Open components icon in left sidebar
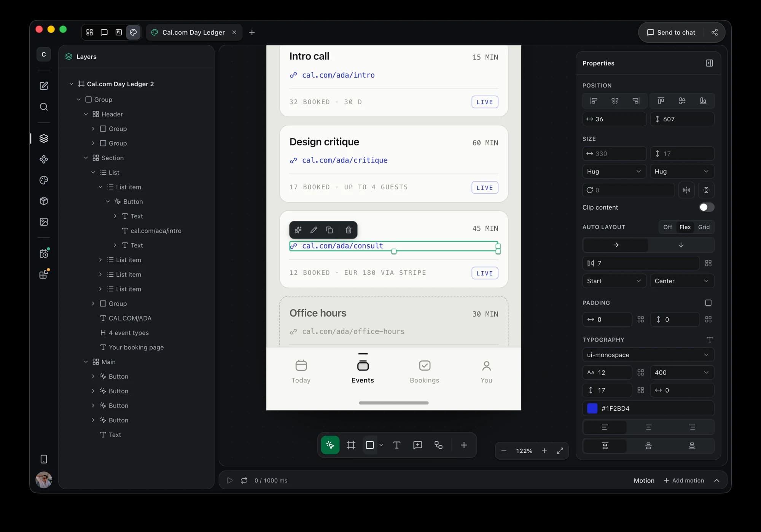The image size is (761, 532). (44, 159)
